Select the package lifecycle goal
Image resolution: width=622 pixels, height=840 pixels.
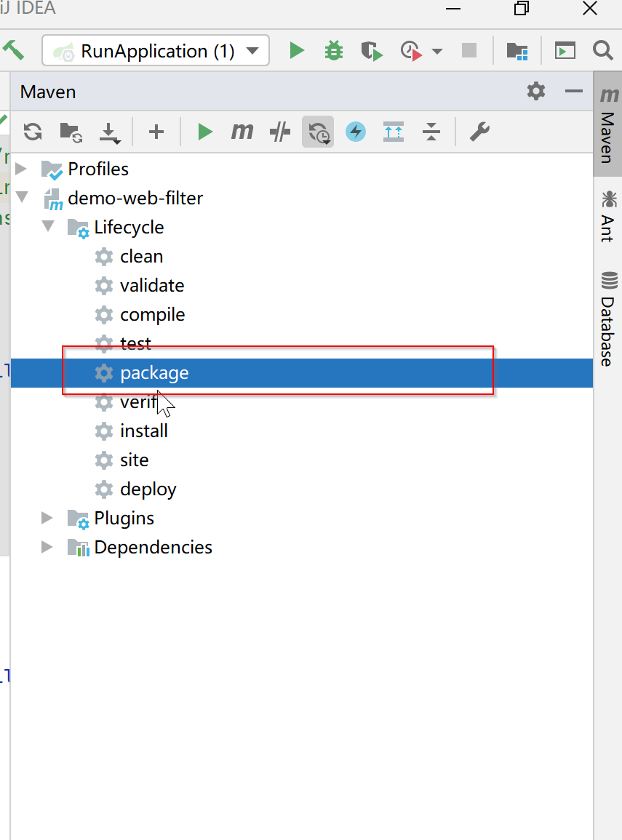point(154,373)
